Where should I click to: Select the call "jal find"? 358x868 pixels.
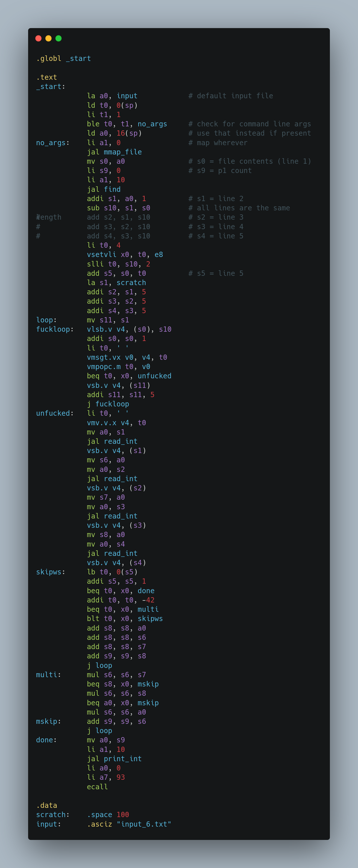104,189
